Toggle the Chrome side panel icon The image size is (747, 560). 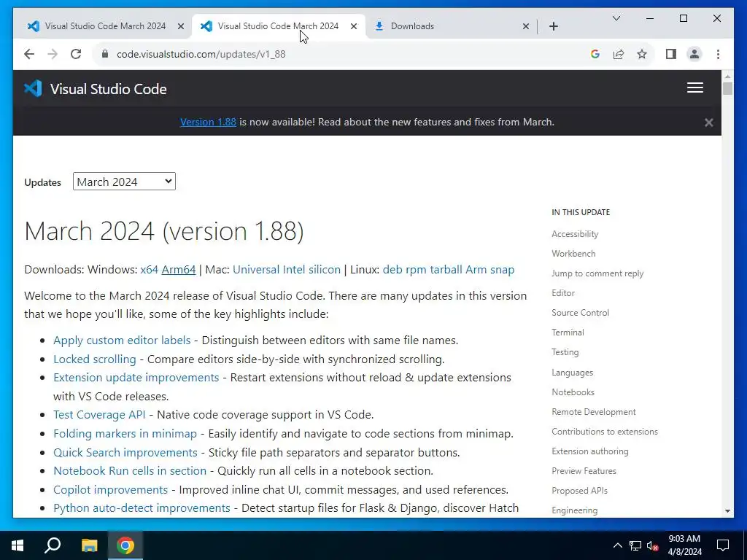(671, 54)
